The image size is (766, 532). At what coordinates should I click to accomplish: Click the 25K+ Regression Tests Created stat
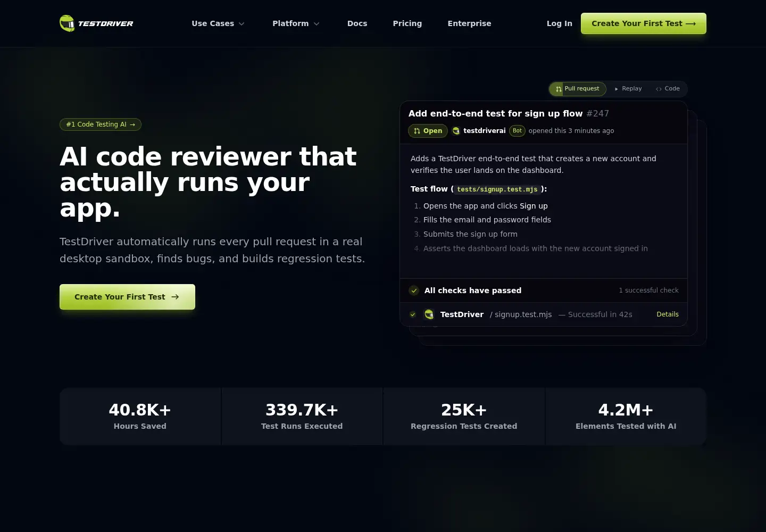pyautogui.click(x=464, y=417)
